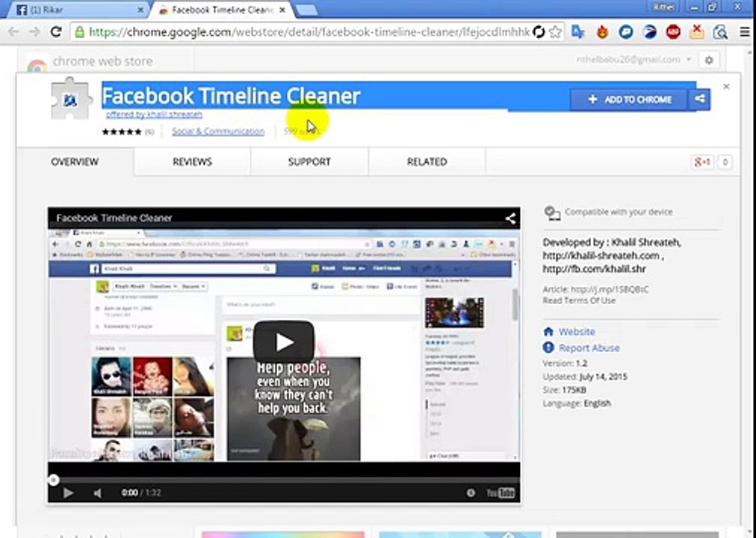This screenshot has height=538, width=756.
Task: Click the Facebook Timeline Cleaner heading
Action: click(x=231, y=96)
